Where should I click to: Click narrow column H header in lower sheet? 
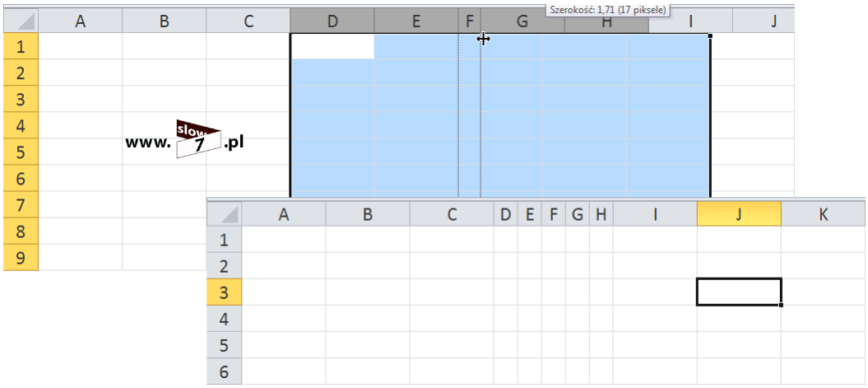(x=601, y=214)
